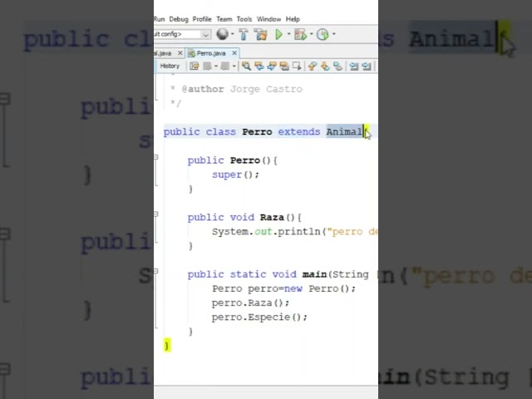The image size is (532, 399).
Task: Click the Build Project hammer icon
Action: pos(244,34)
